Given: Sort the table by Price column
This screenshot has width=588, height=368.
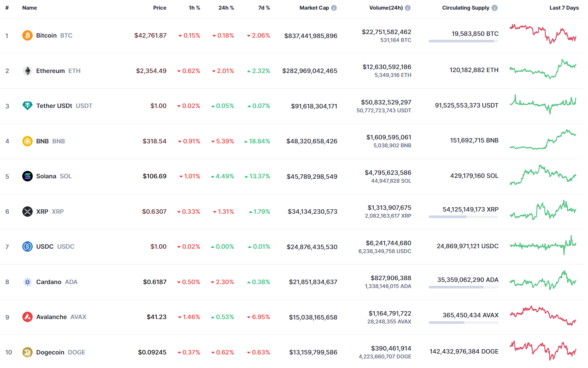Looking at the screenshot, I should [x=159, y=8].
